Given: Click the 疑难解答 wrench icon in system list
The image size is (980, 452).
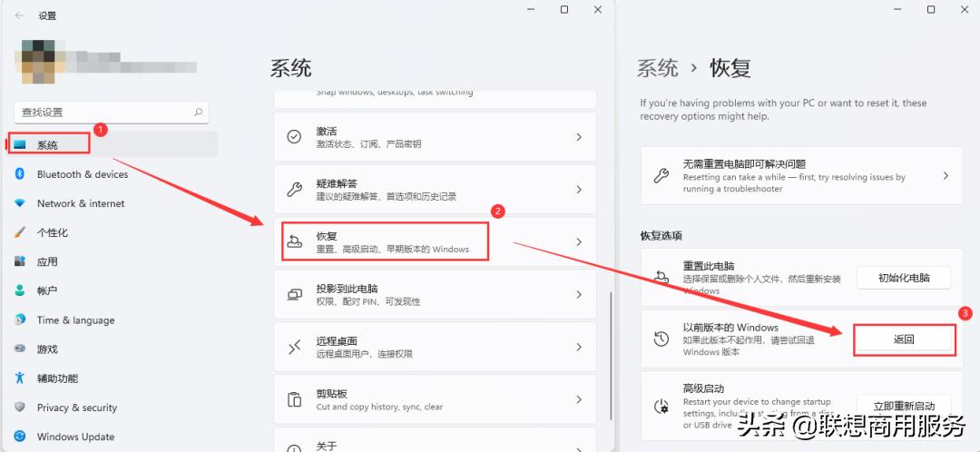Looking at the screenshot, I should (x=294, y=190).
